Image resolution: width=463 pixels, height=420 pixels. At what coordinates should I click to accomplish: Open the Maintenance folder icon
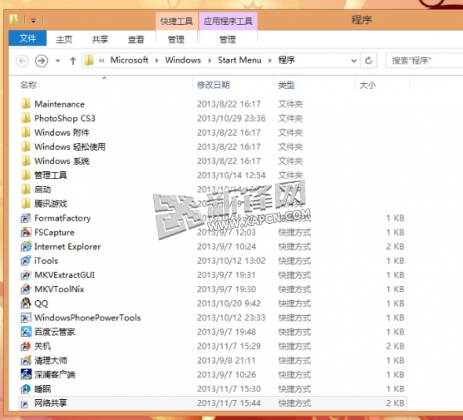(26, 104)
